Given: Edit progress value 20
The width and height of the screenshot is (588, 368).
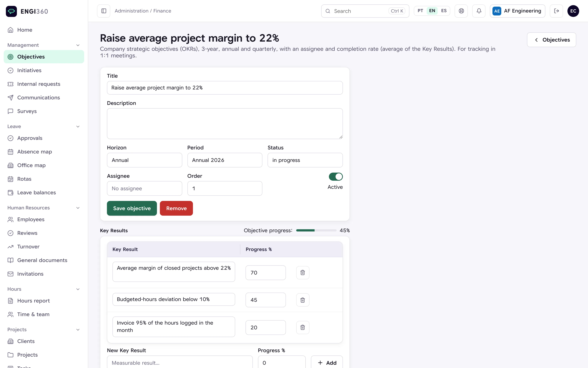Looking at the screenshot, I should click(x=265, y=327).
